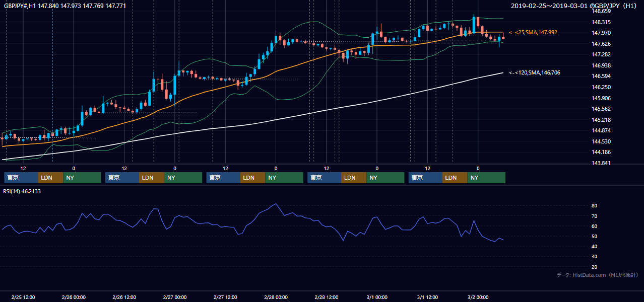Click RSI scale value 80
Viewport: 644px width, 302px height.
pos(595,206)
